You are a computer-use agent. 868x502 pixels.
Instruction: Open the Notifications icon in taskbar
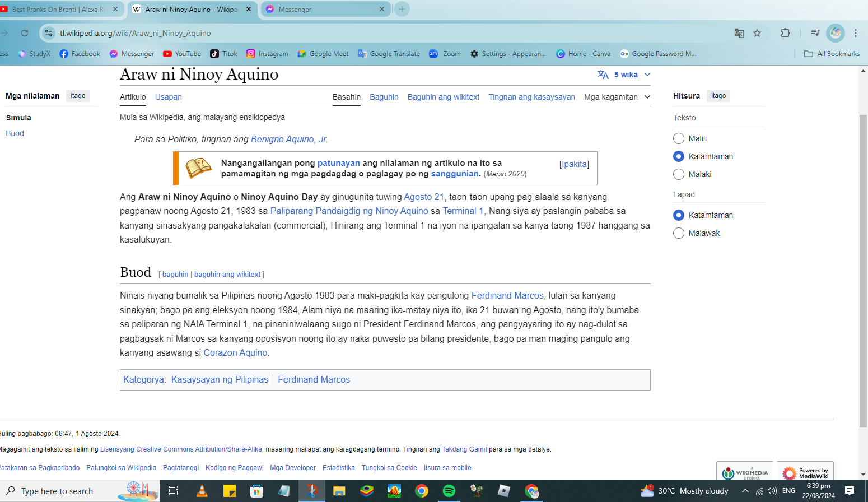(850, 491)
